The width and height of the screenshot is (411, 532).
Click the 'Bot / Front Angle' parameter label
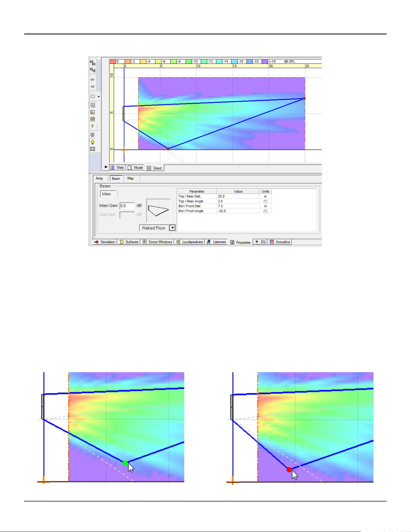(191, 211)
